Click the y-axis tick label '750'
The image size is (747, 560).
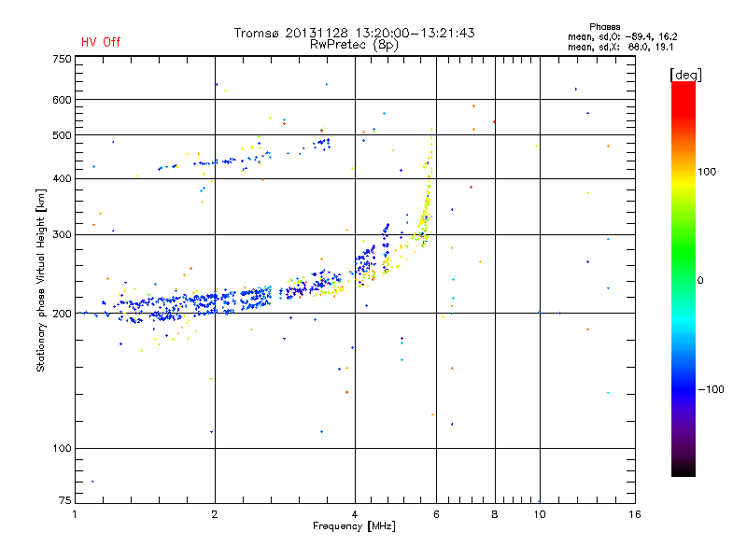point(62,59)
